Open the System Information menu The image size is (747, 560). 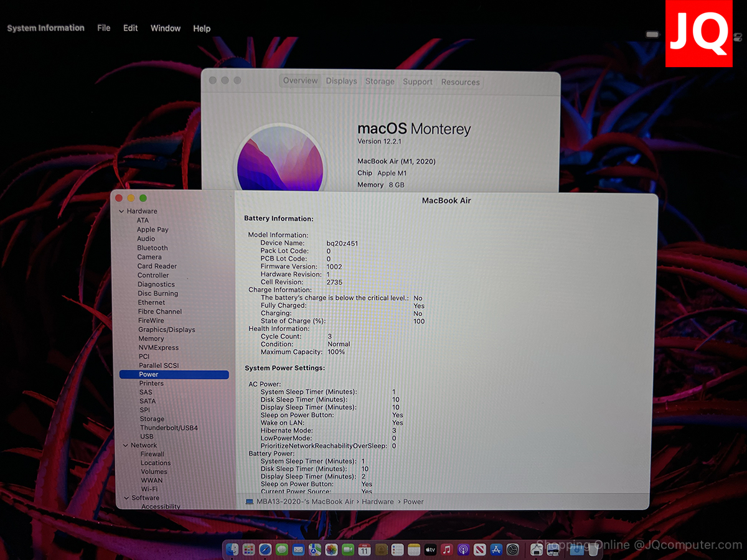point(45,28)
